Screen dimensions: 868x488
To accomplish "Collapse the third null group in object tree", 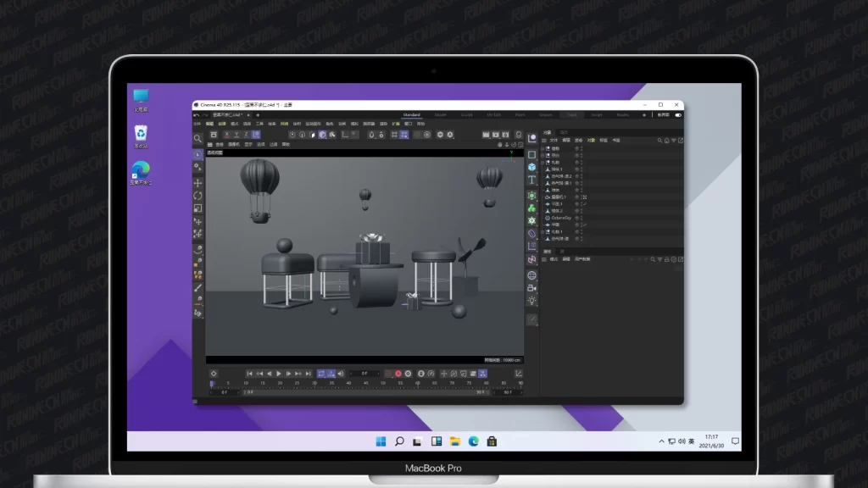I will (x=543, y=162).
